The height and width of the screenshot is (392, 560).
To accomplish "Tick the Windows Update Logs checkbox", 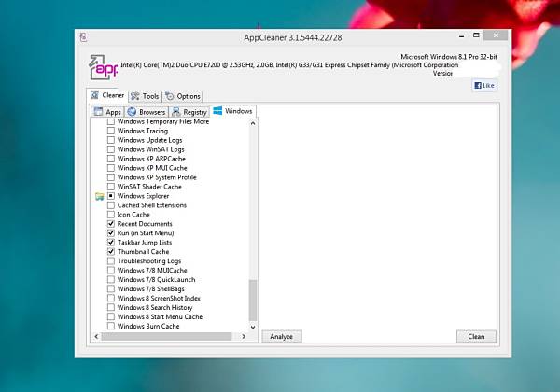I will pos(111,140).
